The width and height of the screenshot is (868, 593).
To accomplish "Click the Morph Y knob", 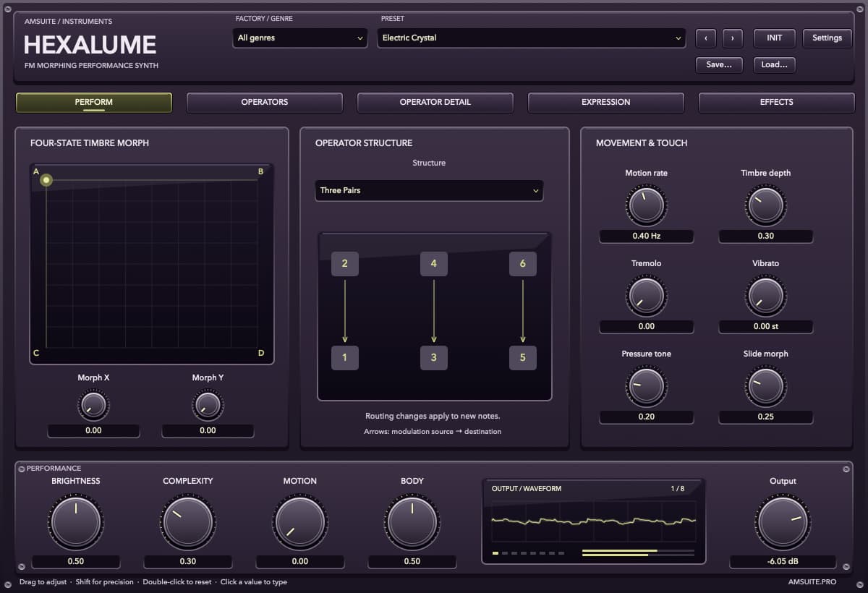I will (208, 405).
